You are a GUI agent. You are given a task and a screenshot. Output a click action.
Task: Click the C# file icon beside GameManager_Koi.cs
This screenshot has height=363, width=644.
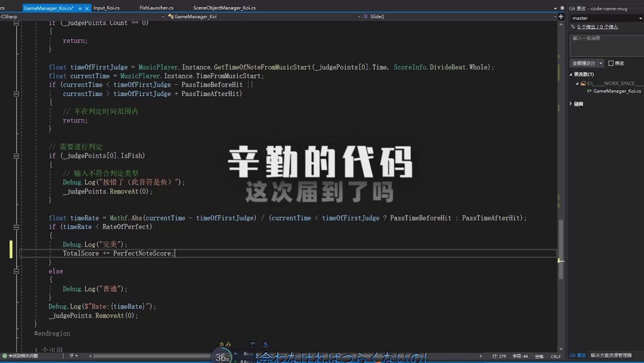(589, 91)
